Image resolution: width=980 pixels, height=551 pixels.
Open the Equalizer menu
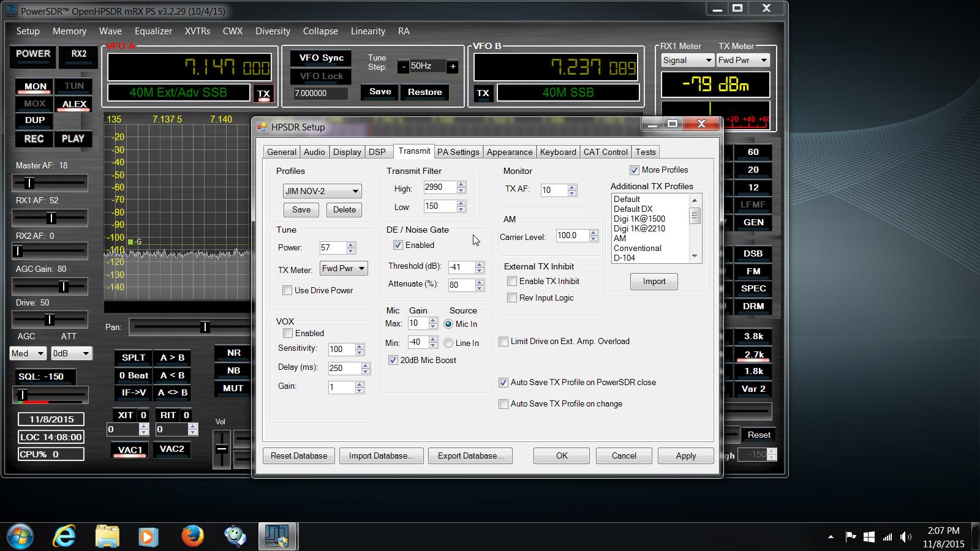coord(153,31)
